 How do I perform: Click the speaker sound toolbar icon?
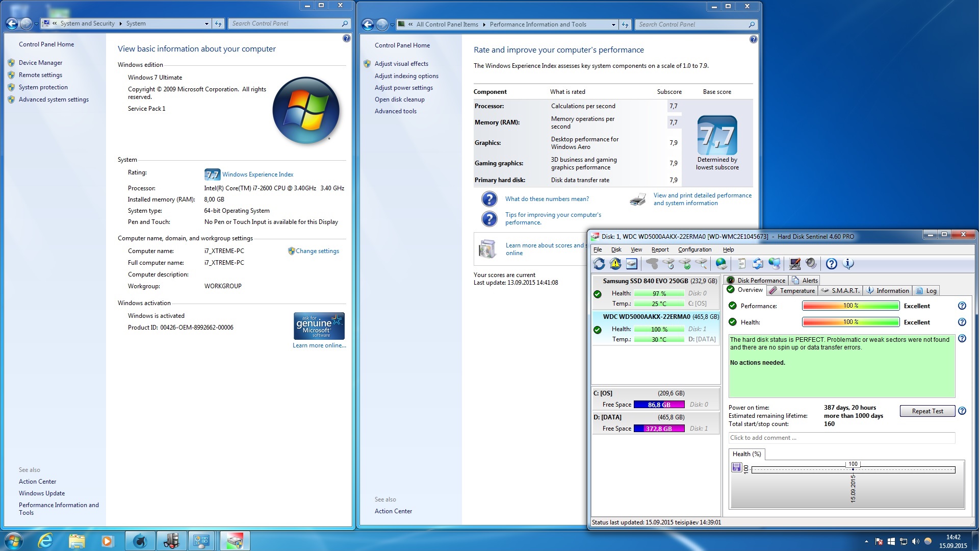point(811,264)
